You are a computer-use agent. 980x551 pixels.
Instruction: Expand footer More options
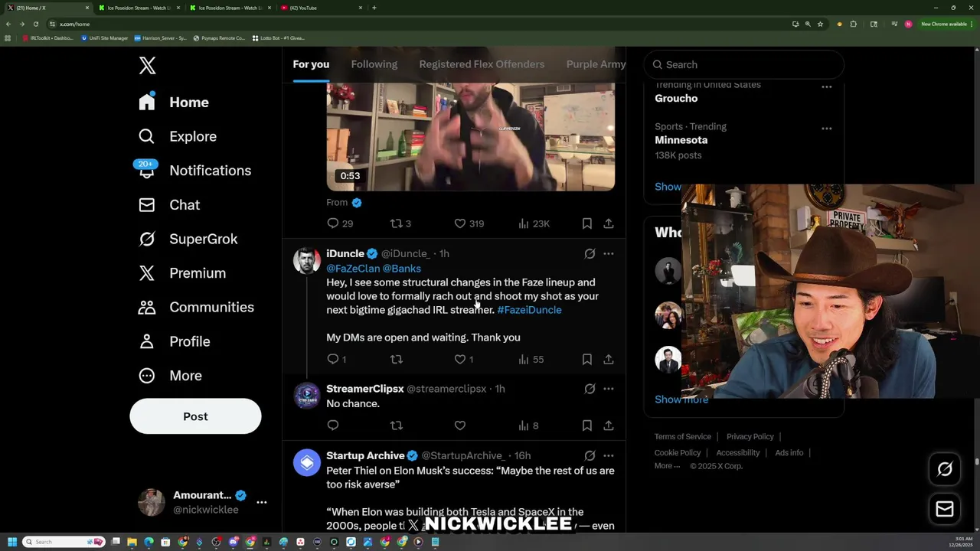pyautogui.click(x=667, y=466)
